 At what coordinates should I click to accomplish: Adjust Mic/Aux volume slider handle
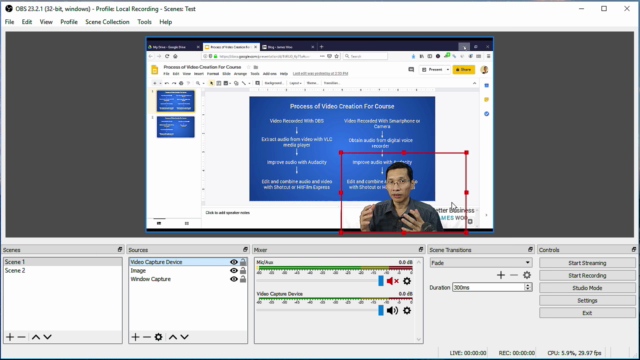381,281
